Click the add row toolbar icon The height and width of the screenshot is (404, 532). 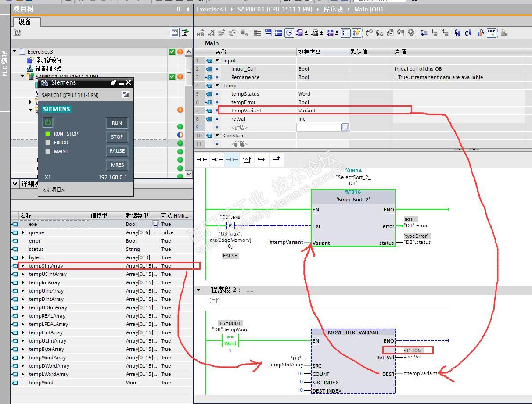click(x=232, y=33)
